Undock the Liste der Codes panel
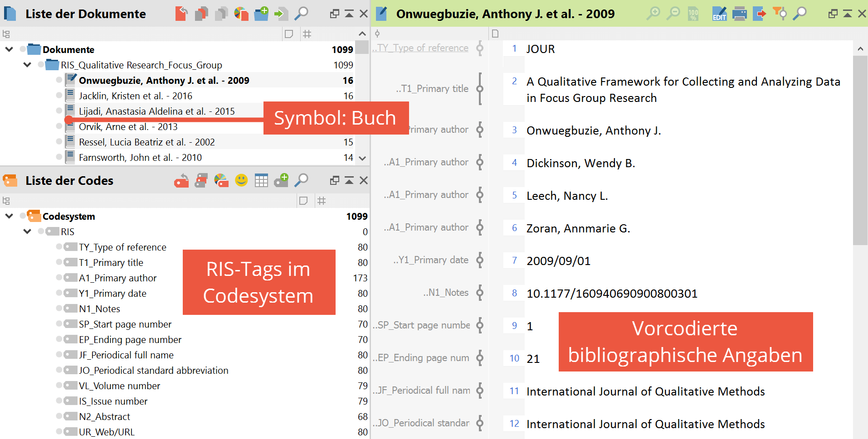868x439 pixels. (335, 180)
